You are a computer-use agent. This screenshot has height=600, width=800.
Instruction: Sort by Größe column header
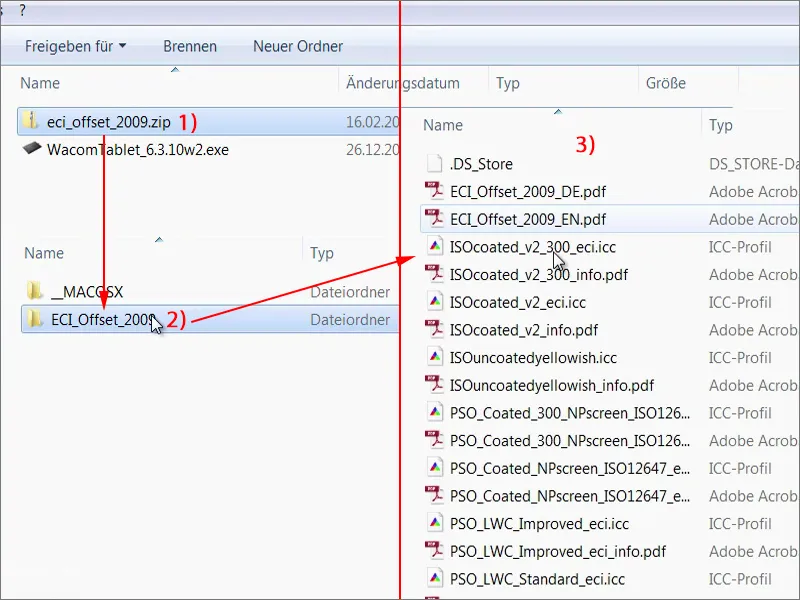tap(665, 83)
